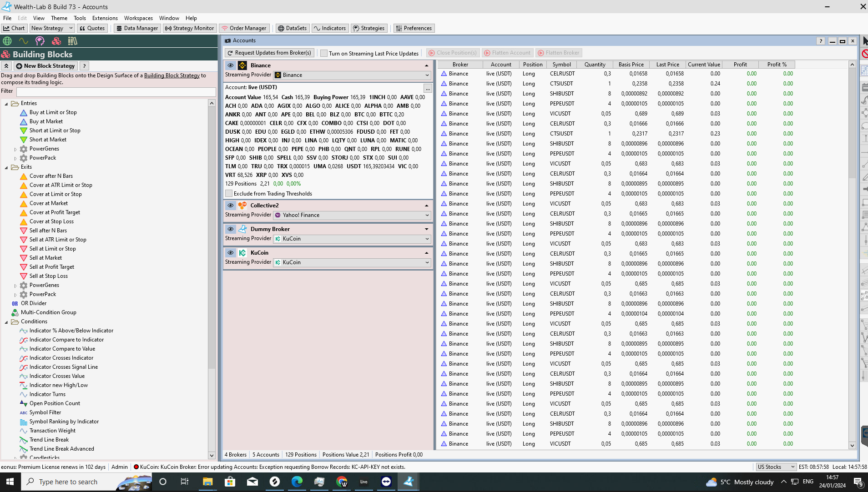The width and height of the screenshot is (868, 492).
Task: Open DataSets panel from toolbar
Action: (292, 28)
